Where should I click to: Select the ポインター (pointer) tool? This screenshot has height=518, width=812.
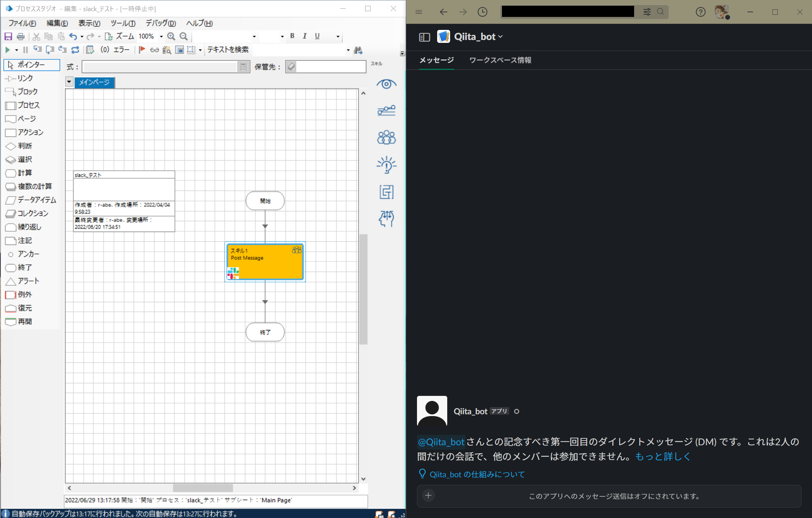[x=31, y=65]
